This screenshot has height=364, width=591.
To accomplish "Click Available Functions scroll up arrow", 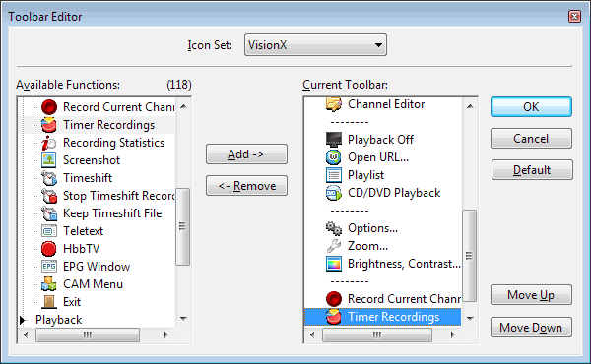I will coord(183,106).
